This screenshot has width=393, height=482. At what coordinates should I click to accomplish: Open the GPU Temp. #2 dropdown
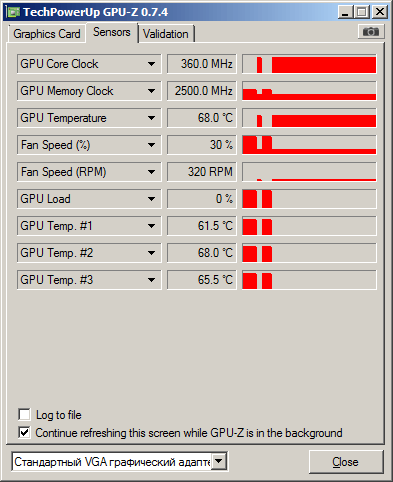tap(151, 253)
